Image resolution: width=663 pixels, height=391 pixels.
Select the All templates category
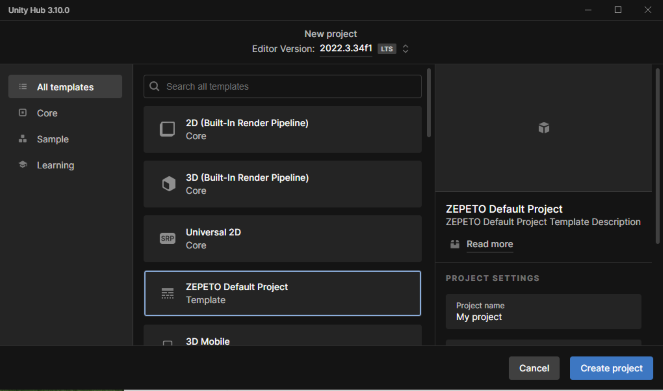65,87
